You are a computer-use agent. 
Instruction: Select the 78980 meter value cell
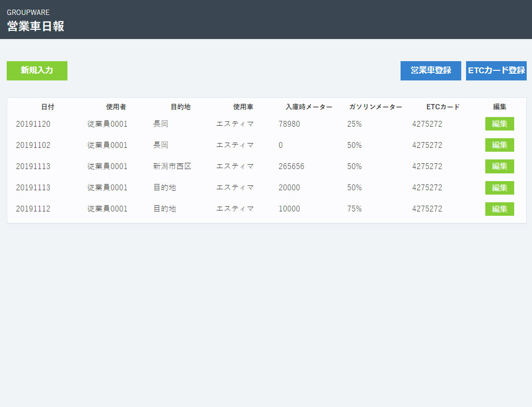point(289,124)
